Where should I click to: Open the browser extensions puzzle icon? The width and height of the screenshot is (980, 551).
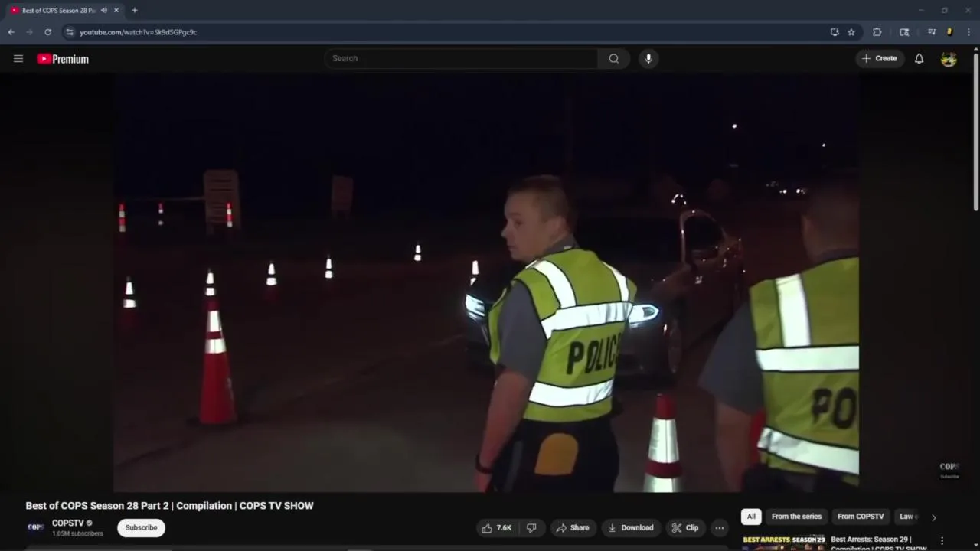877,32
